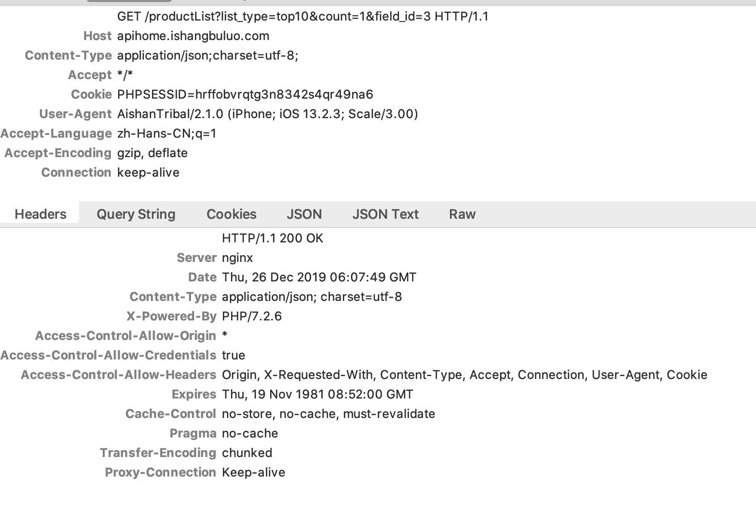Select the X-Powered-By value PHP/7.2.6
Screen dimensions: 756x532
[x=251, y=316]
